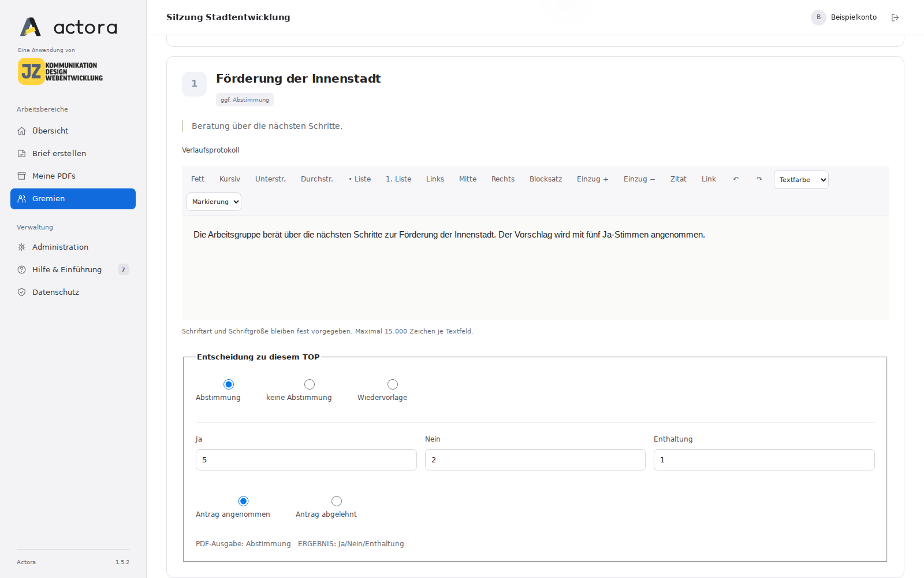Click the Zitat toolbar button
924x578 pixels.
coord(679,179)
